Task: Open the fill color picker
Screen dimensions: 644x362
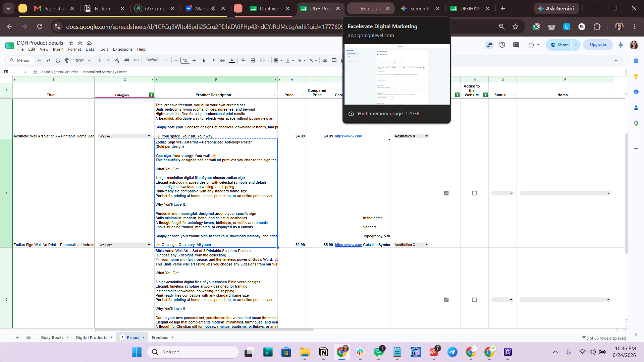Action: [x=244, y=60]
